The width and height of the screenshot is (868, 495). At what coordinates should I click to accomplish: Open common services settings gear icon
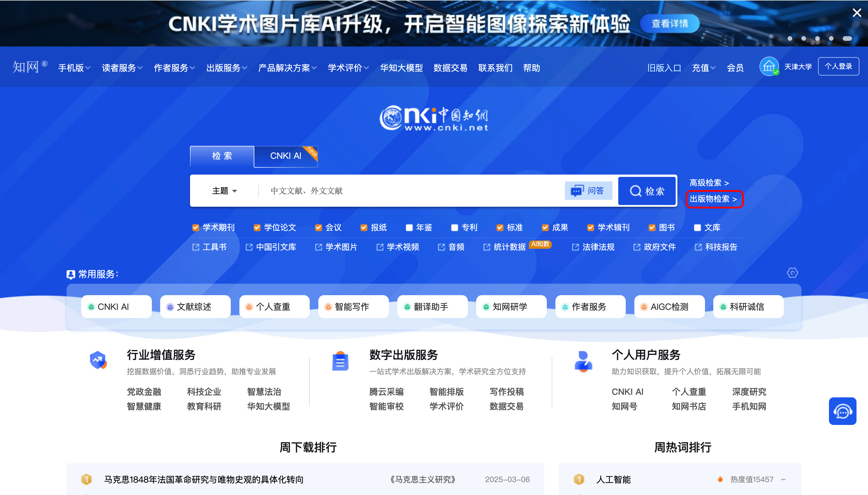tap(792, 273)
